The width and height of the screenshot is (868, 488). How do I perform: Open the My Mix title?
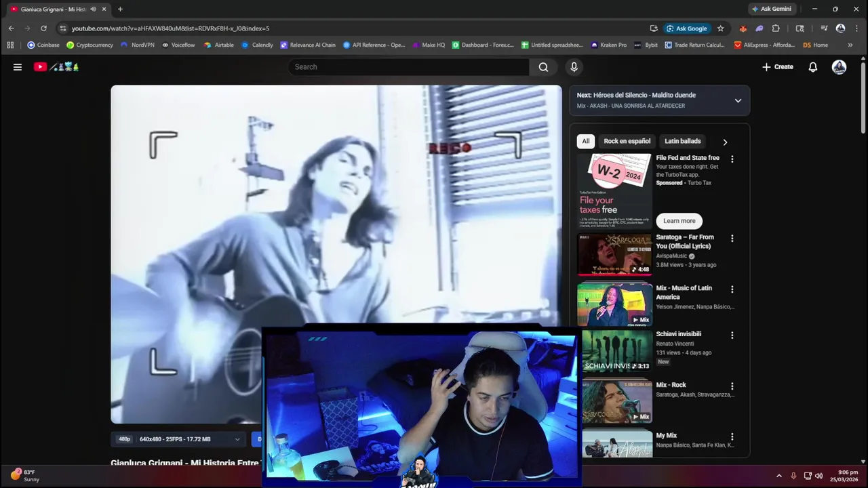click(666, 436)
